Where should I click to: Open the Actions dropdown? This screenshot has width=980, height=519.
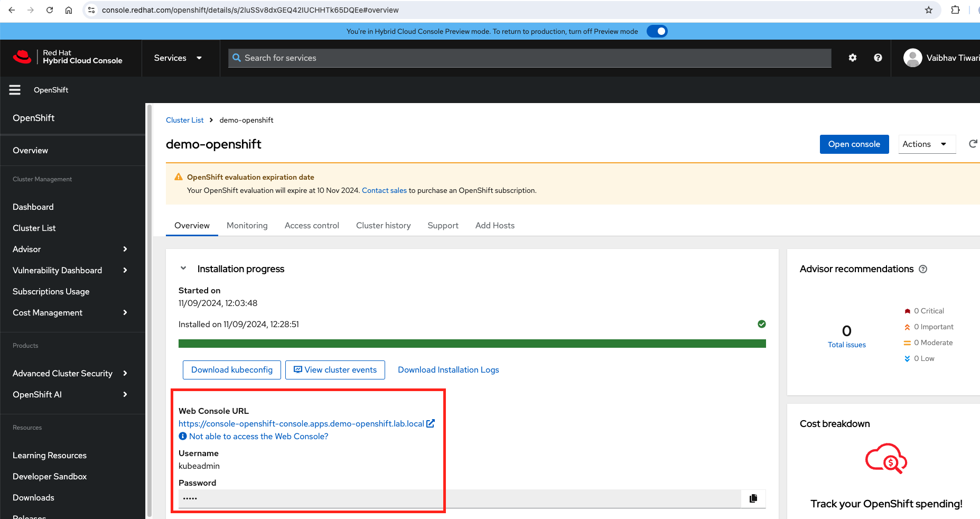click(927, 144)
